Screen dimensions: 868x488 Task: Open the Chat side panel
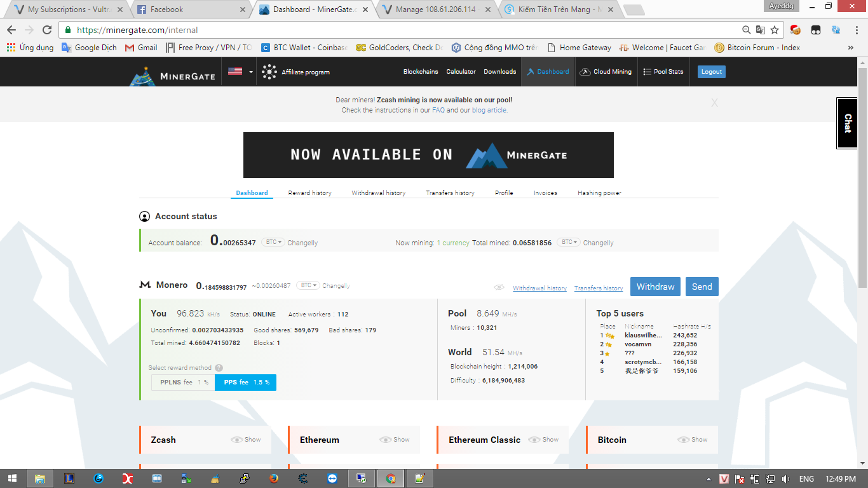coord(847,123)
